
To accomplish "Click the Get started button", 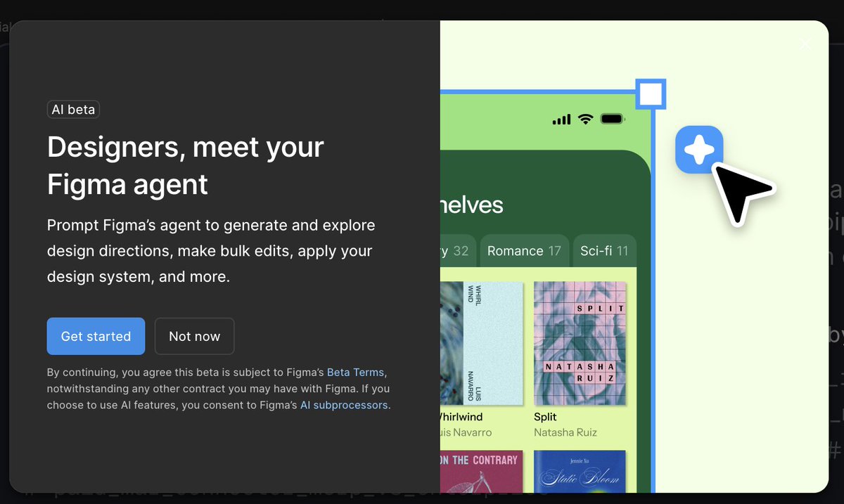I will (96, 336).
